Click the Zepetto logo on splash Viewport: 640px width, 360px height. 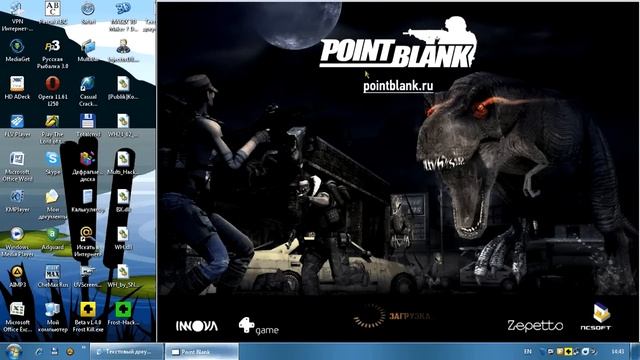tap(535, 325)
